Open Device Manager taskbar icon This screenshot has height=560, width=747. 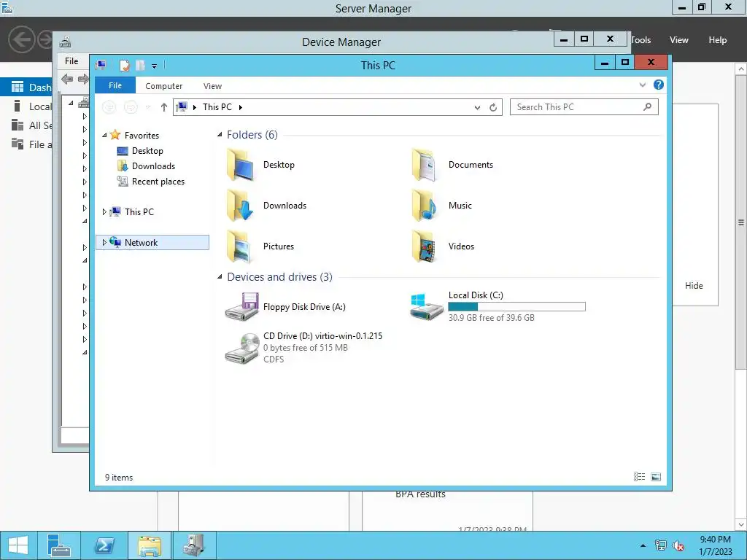[x=194, y=545]
